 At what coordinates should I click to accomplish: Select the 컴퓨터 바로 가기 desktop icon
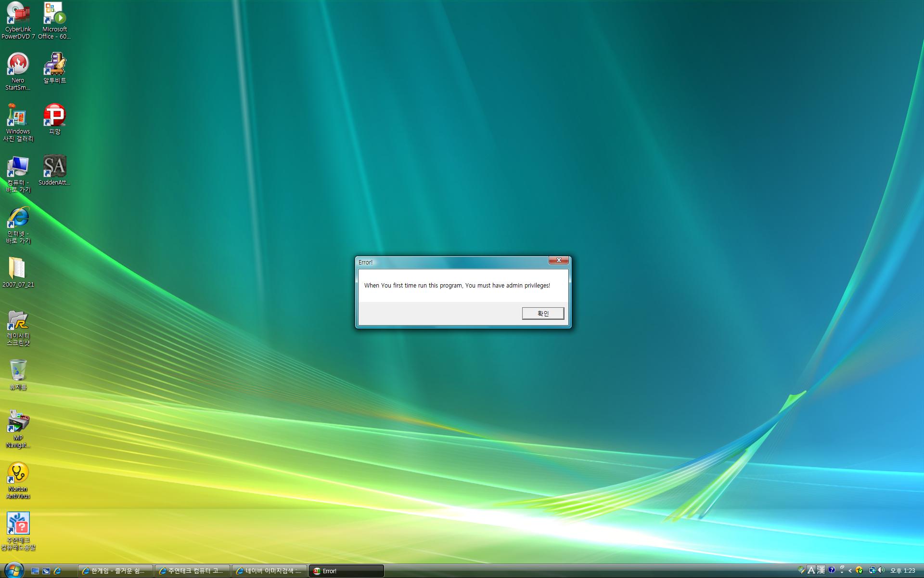click(x=18, y=174)
